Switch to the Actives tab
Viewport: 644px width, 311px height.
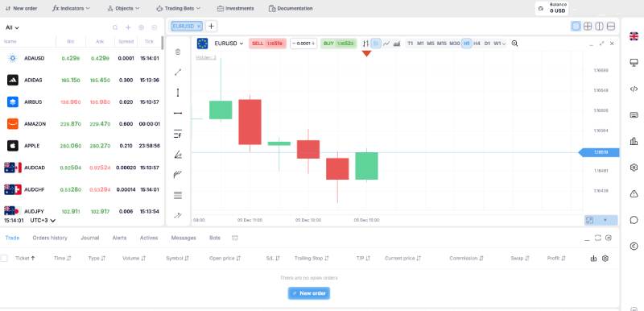(x=149, y=238)
